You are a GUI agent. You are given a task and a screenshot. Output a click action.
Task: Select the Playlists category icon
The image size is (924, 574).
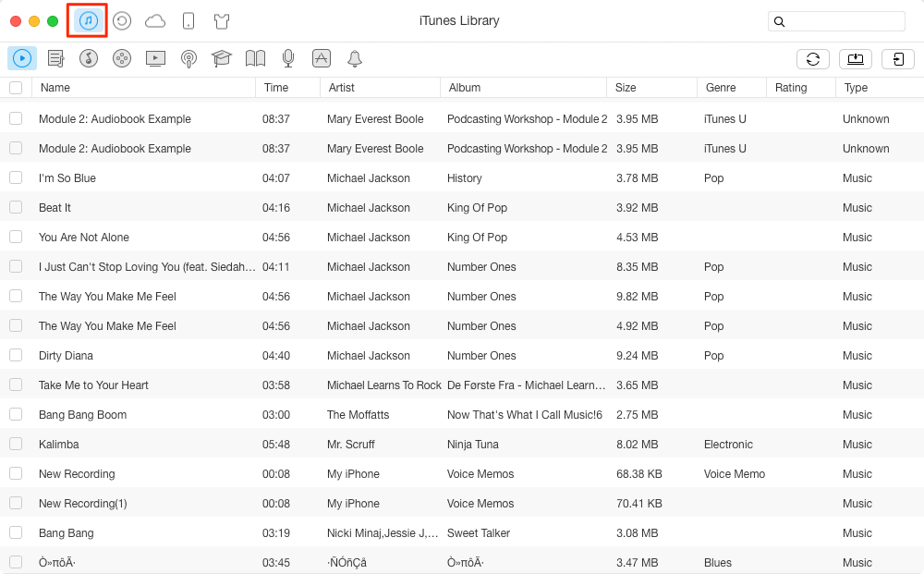coord(56,58)
